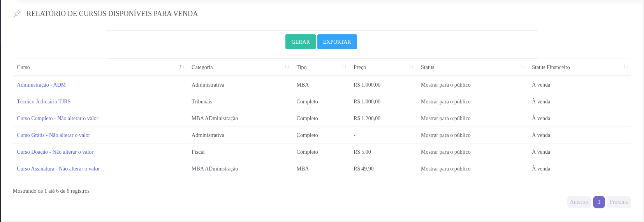
Task: Open Curso Grátis - Não alterar o valor
Action: [53, 135]
